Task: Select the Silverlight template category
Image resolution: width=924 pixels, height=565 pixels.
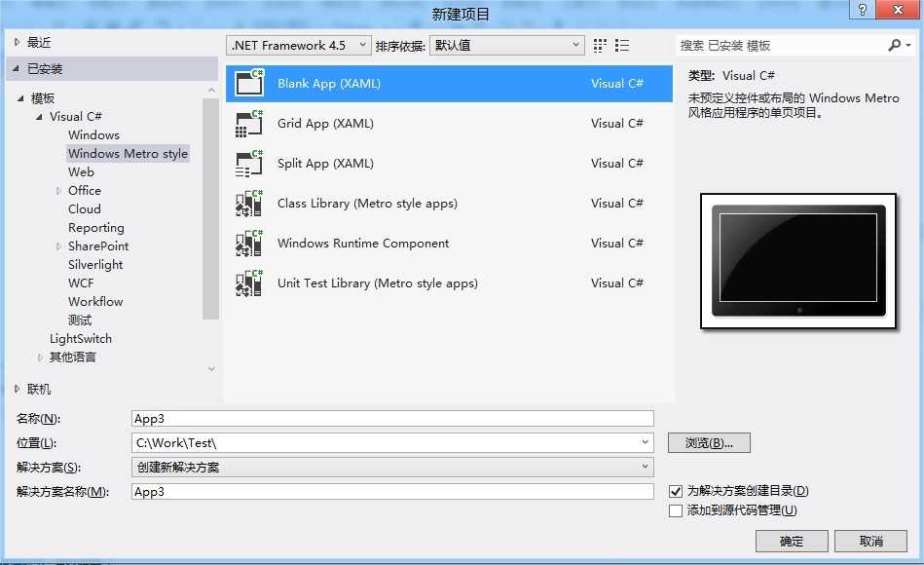Action: coord(95,264)
